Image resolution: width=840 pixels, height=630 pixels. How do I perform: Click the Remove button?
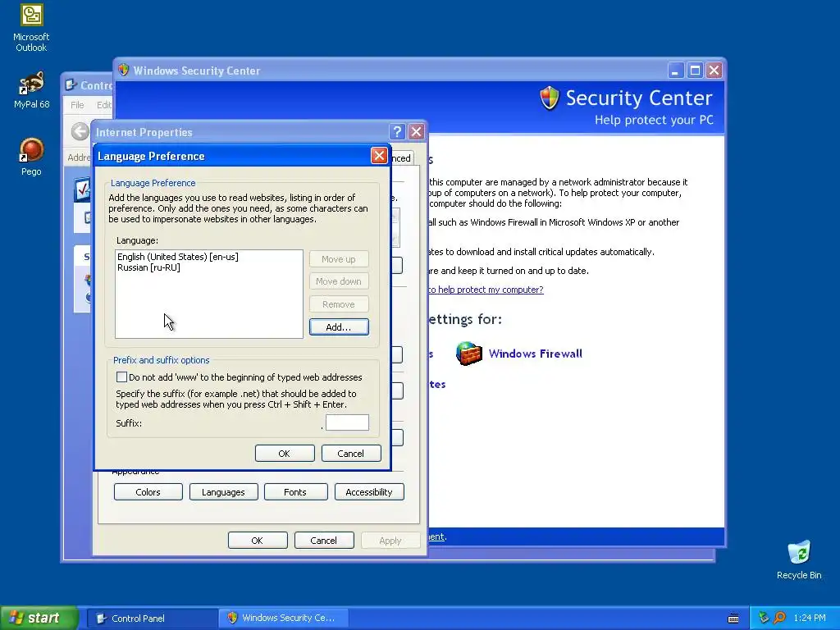coord(339,304)
